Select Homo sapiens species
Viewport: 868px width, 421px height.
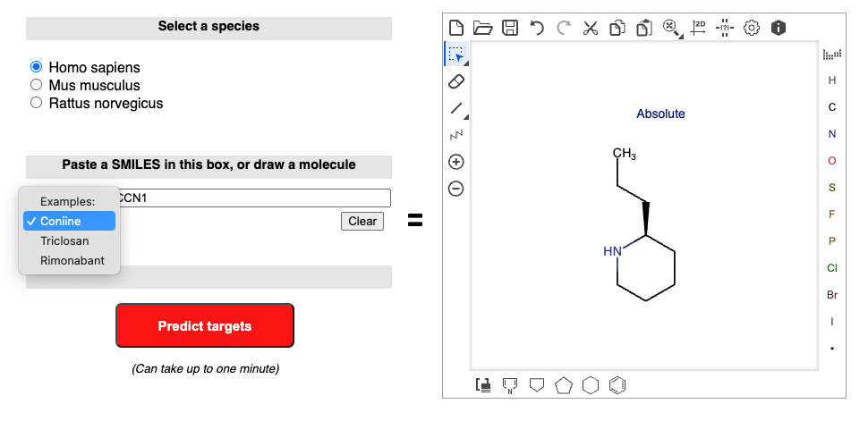pyautogui.click(x=37, y=67)
